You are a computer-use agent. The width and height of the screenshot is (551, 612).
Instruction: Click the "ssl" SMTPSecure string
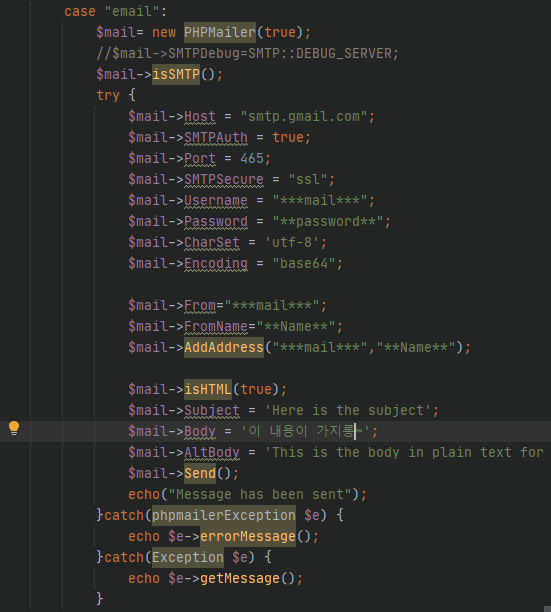307,180
